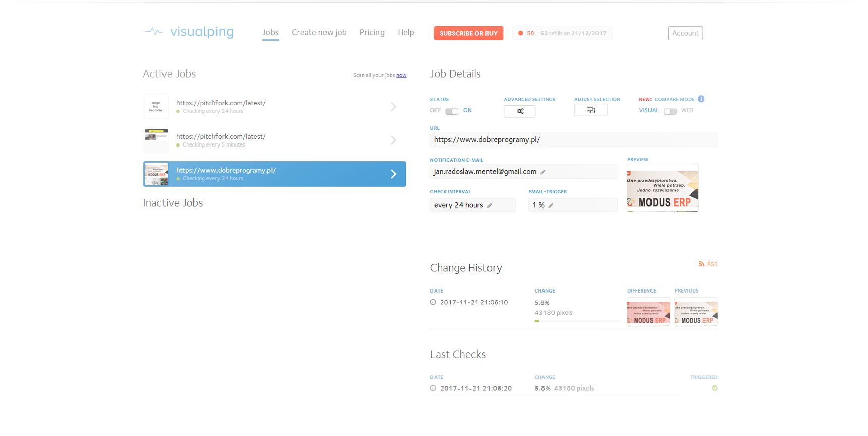Click the 1 % email-trigger field
This screenshot has height=436, width=868.
pyautogui.click(x=573, y=205)
